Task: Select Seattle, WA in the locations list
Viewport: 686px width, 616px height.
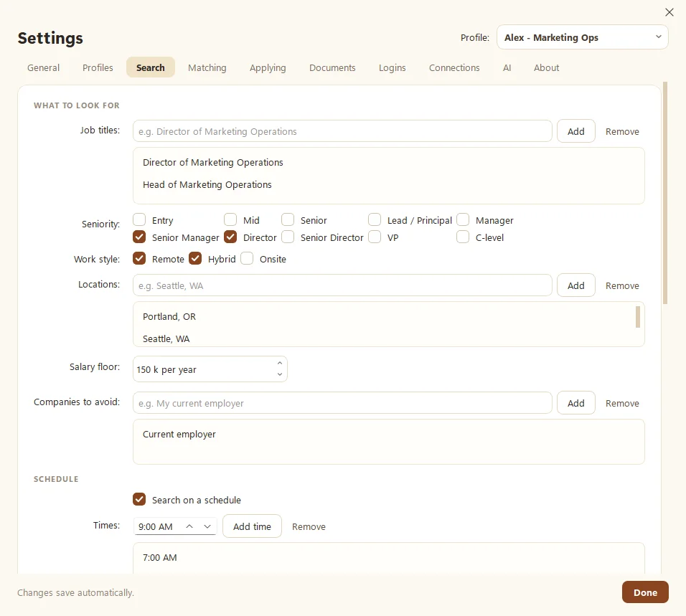Action: pos(385,338)
